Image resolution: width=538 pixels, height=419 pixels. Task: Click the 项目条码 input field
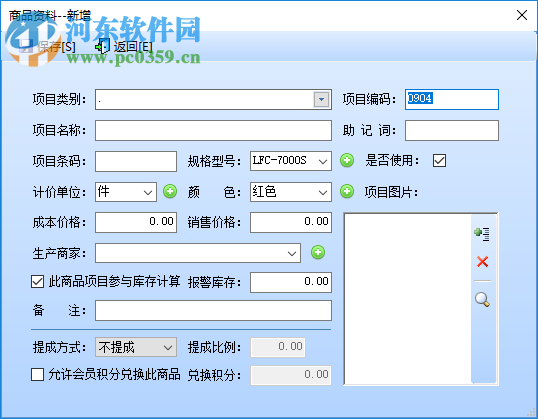[x=136, y=161]
